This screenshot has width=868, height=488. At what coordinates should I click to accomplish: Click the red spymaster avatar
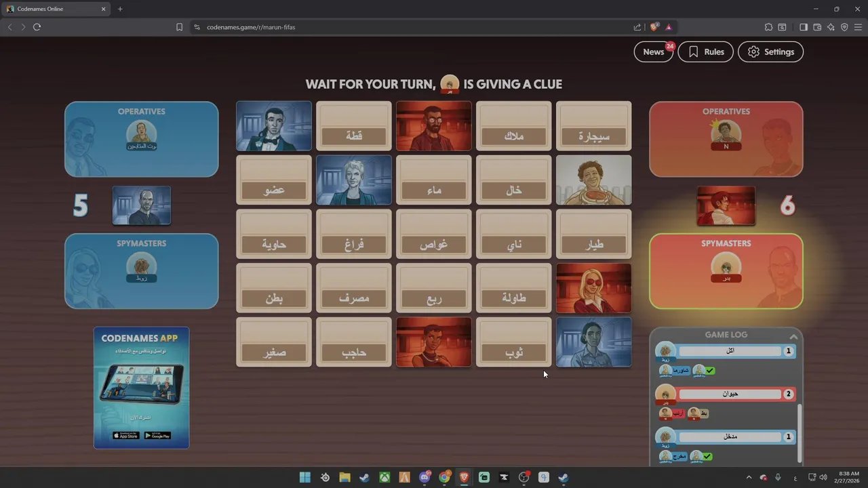pyautogui.click(x=726, y=267)
